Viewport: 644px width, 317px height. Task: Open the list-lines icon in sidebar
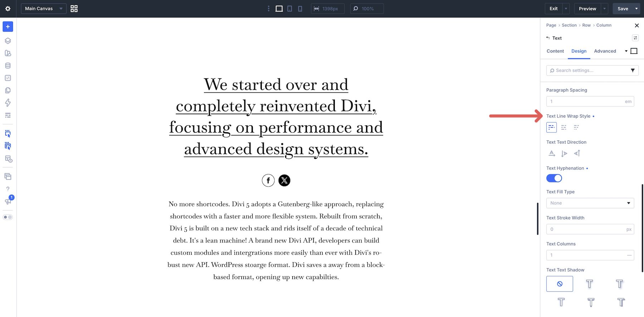point(8,115)
